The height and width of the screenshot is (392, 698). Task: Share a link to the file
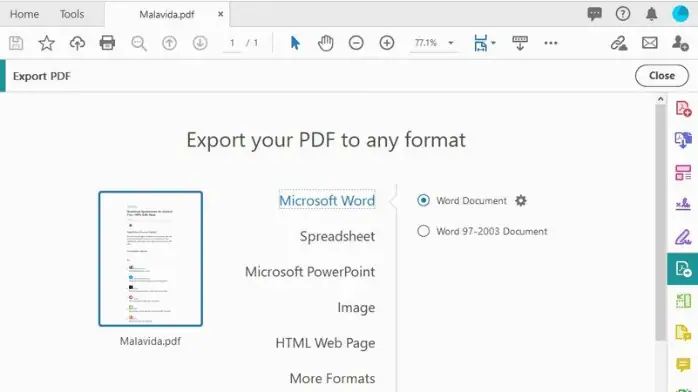coord(619,43)
